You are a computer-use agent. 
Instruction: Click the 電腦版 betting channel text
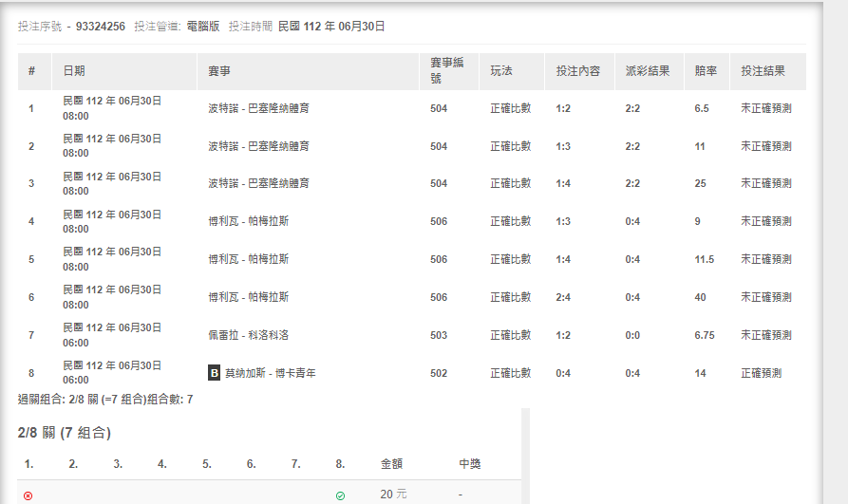click(x=202, y=27)
